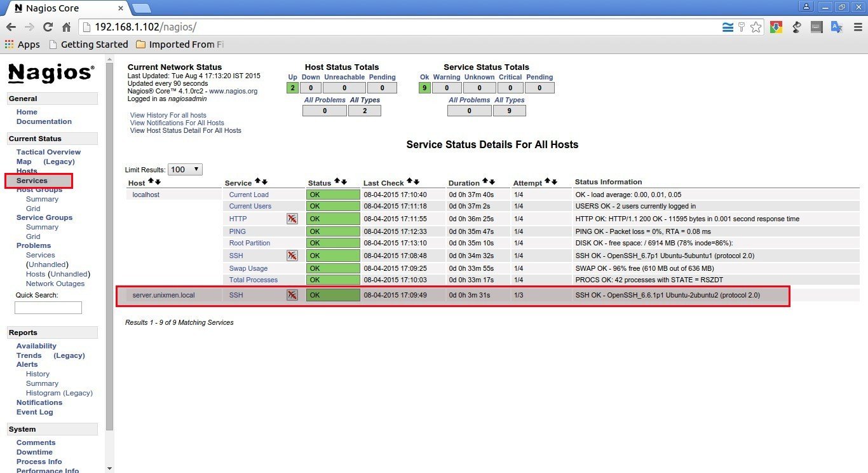Open Network Outages under Problems
The width and height of the screenshot is (868, 473).
click(x=55, y=284)
